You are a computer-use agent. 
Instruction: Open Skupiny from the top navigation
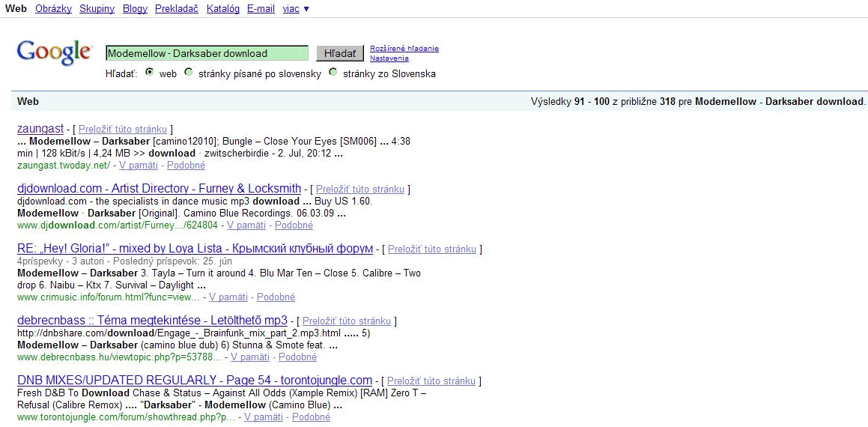[x=96, y=9]
